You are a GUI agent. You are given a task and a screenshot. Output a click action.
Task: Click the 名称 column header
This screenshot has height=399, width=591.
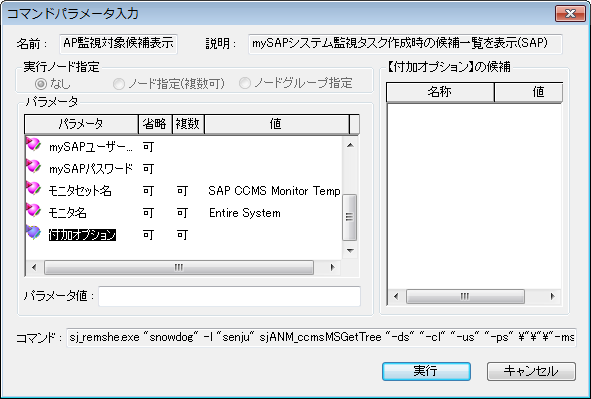[x=440, y=92]
